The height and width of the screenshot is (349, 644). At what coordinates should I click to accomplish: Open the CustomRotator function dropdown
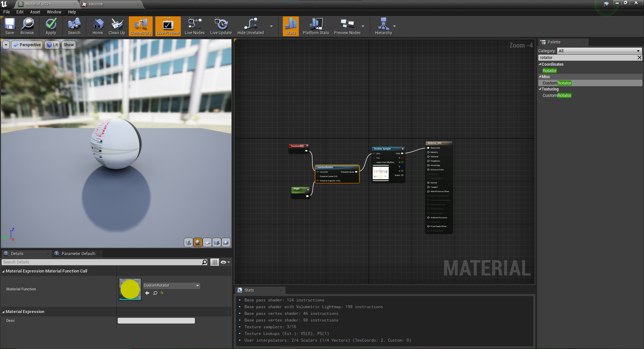point(171,286)
